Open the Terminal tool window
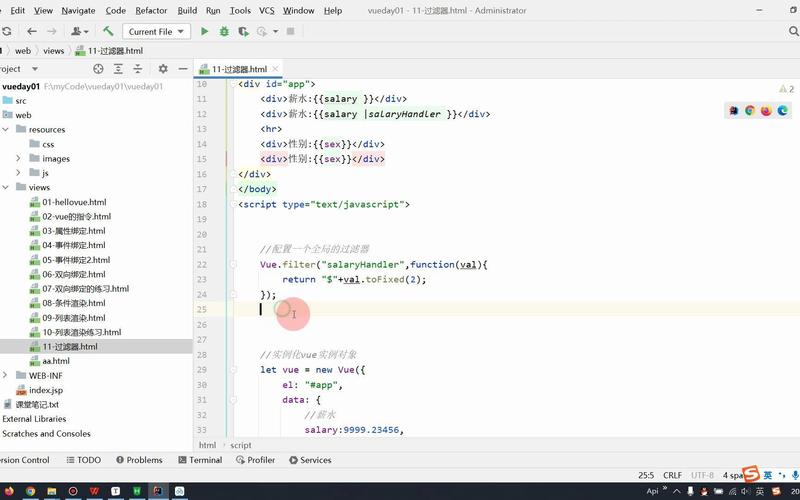Screen dimensions: 800x500 200,460
